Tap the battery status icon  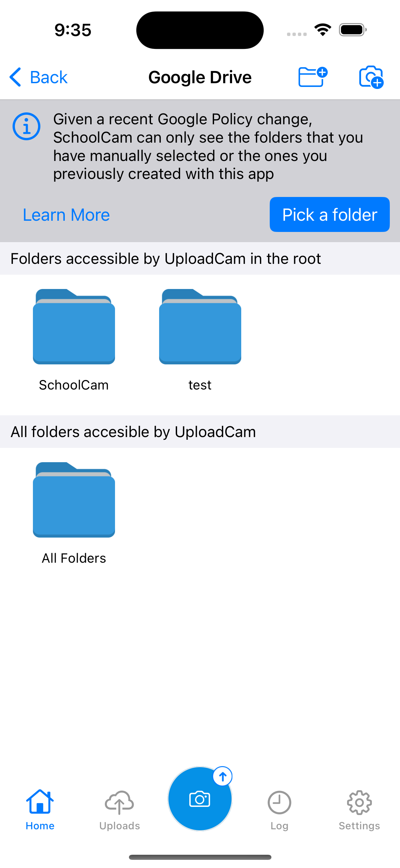click(x=353, y=30)
